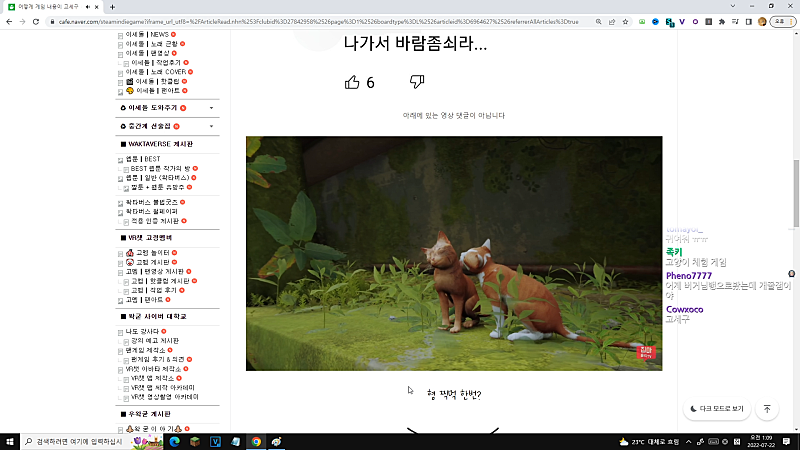
Task: Open the 고멤 | 핫클립 게시판 board
Action: click(160, 281)
